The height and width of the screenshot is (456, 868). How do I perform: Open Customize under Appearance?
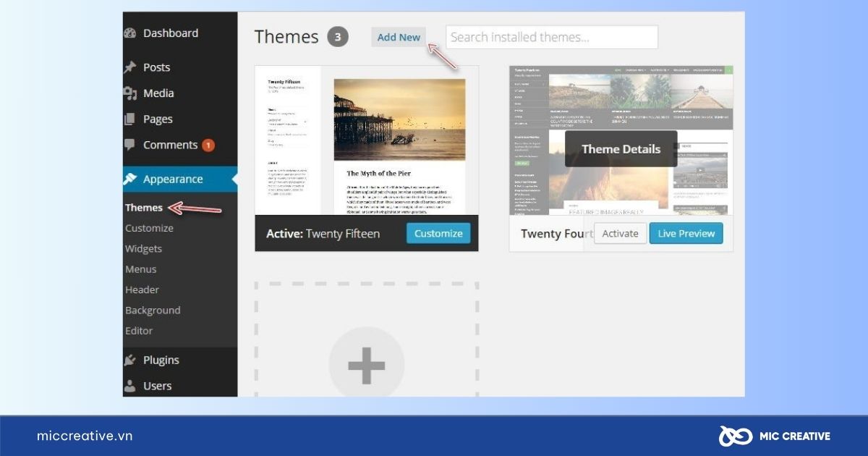click(149, 228)
